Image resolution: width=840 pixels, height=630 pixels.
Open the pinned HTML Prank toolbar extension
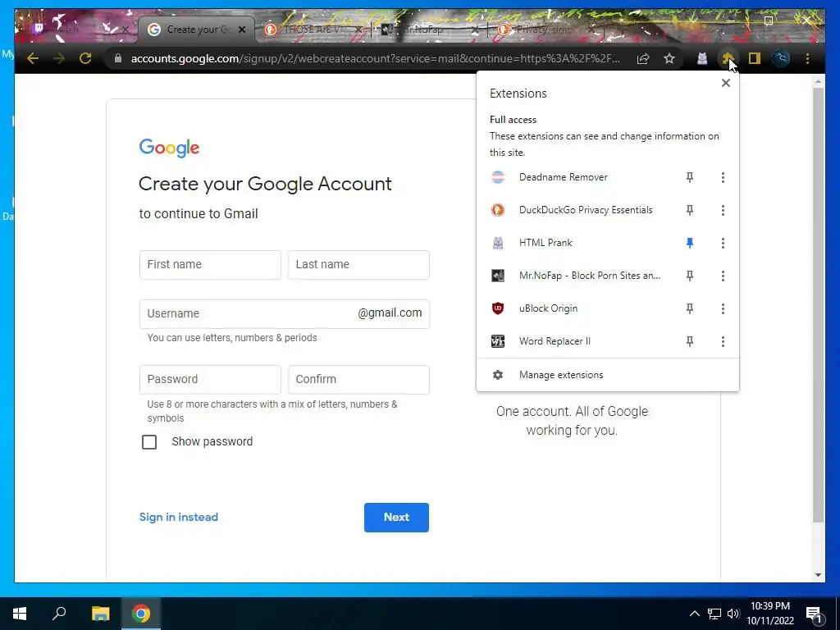[702, 58]
